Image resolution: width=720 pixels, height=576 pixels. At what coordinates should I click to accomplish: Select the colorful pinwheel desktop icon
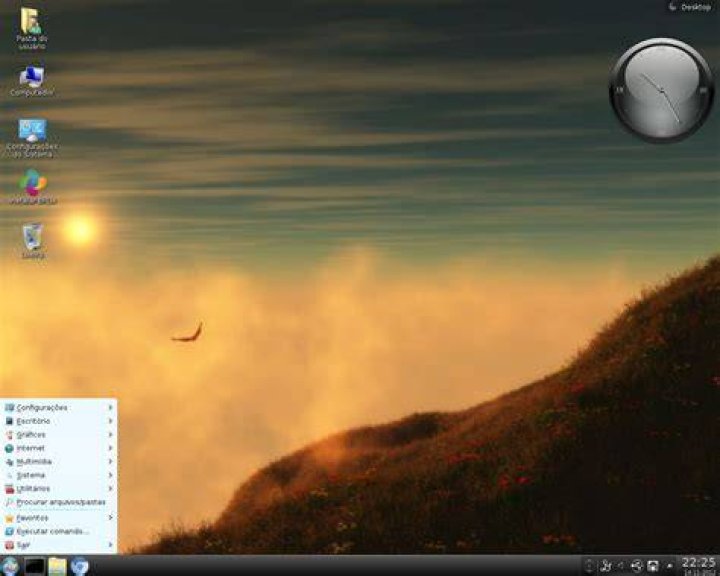(x=33, y=186)
